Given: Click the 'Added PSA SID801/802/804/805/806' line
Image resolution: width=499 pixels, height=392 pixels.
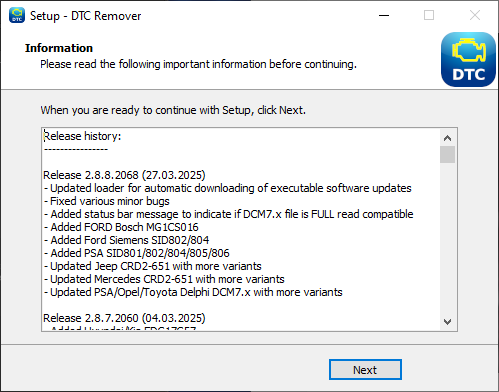Looking at the screenshot, I should click(137, 253).
